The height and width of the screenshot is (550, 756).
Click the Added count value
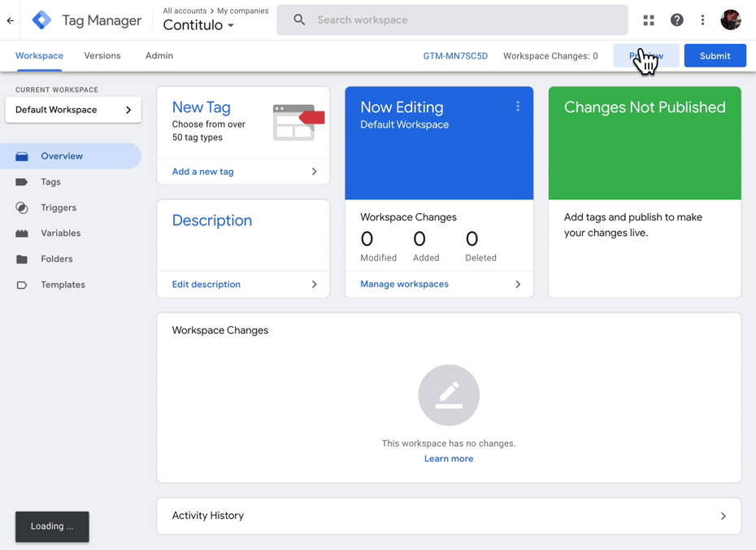pos(419,239)
